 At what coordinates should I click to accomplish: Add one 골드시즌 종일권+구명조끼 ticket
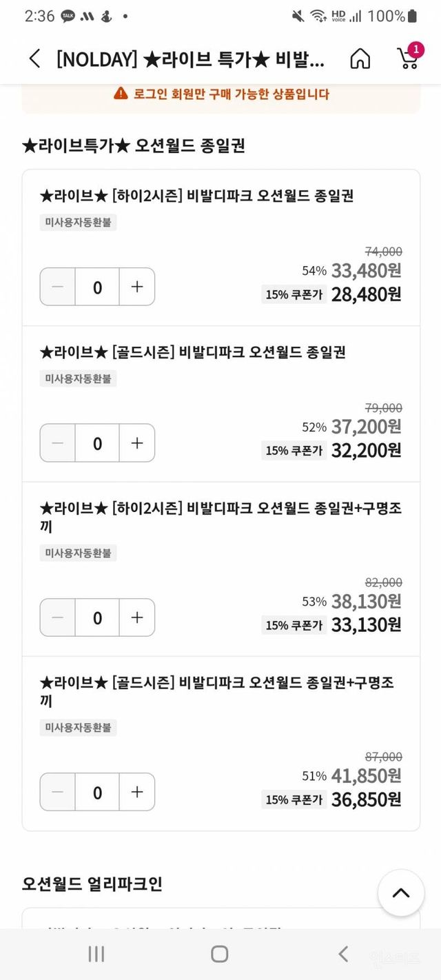(137, 792)
